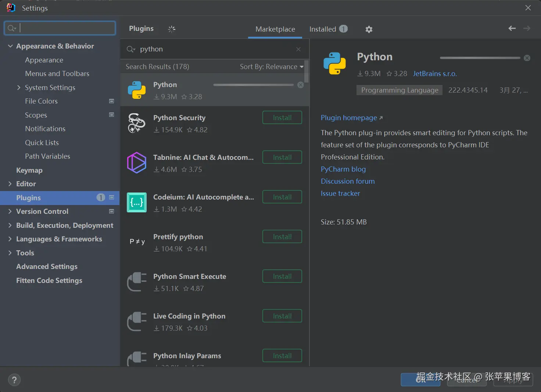Click the Programming Language tag
Screen dimensions: 541x392
click(x=400, y=90)
